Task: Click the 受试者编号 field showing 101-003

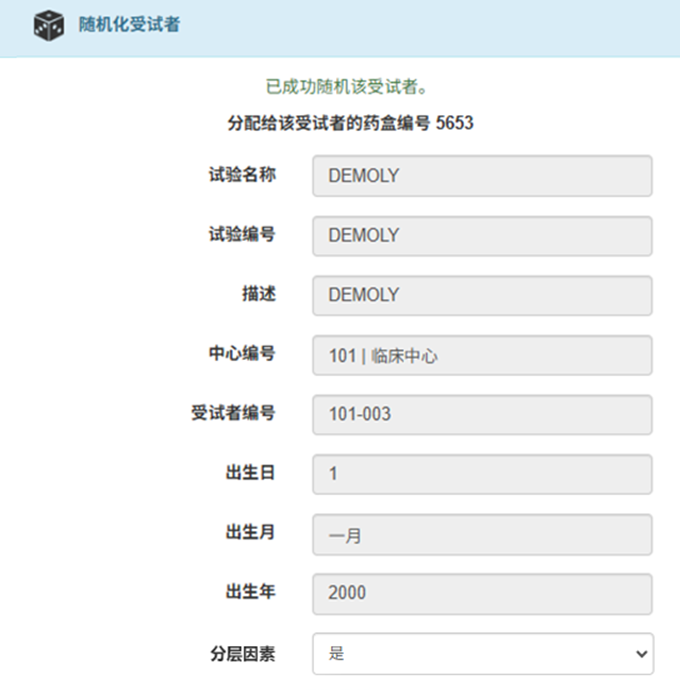Action: 482,415
